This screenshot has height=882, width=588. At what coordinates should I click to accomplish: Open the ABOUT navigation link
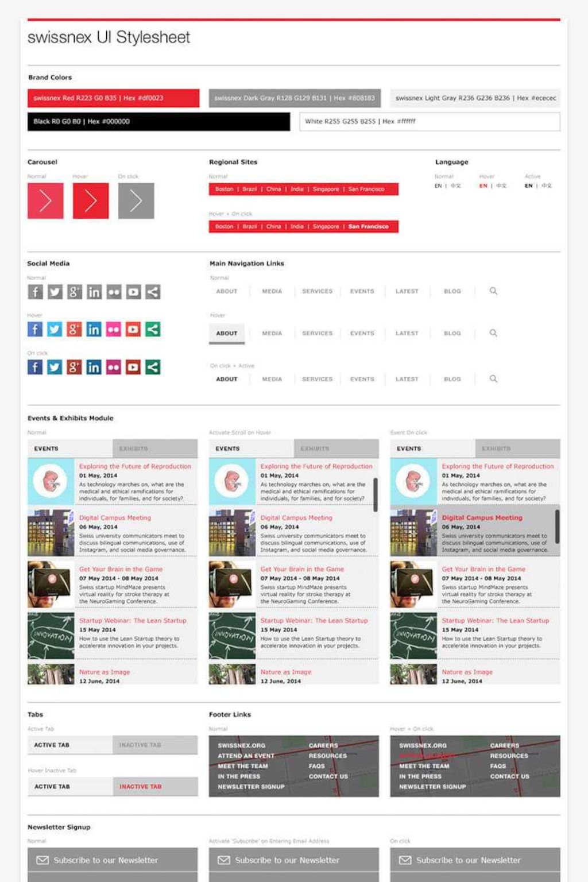pos(226,291)
